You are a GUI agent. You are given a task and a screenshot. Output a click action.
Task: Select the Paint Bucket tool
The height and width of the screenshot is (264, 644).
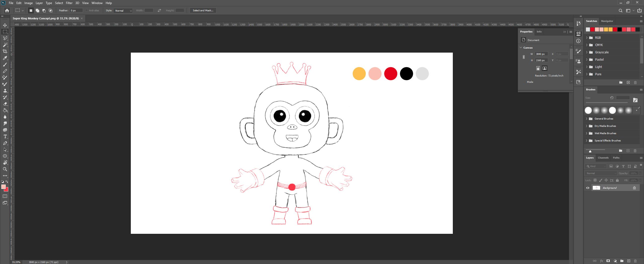pyautogui.click(x=5, y=110)
